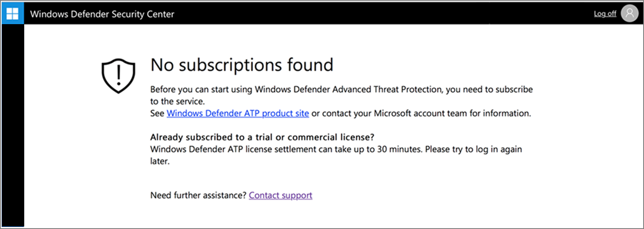Screen dimensions: 644x229
Task: Click the empty black header bar area
Action: tap(375, 14)
